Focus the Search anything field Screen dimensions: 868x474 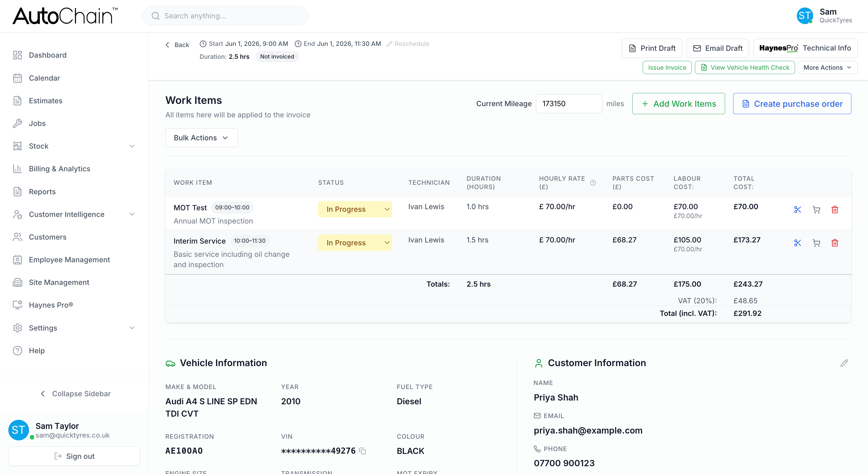225,16
